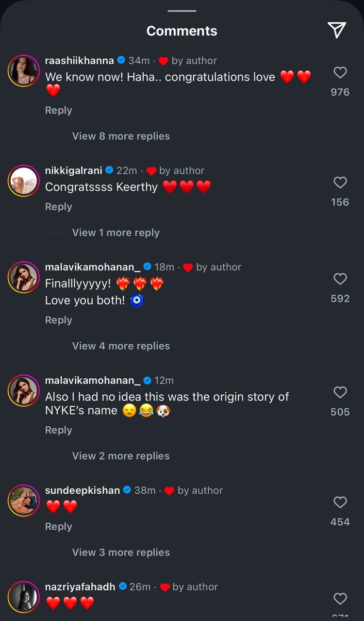This screenshot has width=364, height=621.
Task: Heart the NYKE's name comment
Action: tap(340, 392)
